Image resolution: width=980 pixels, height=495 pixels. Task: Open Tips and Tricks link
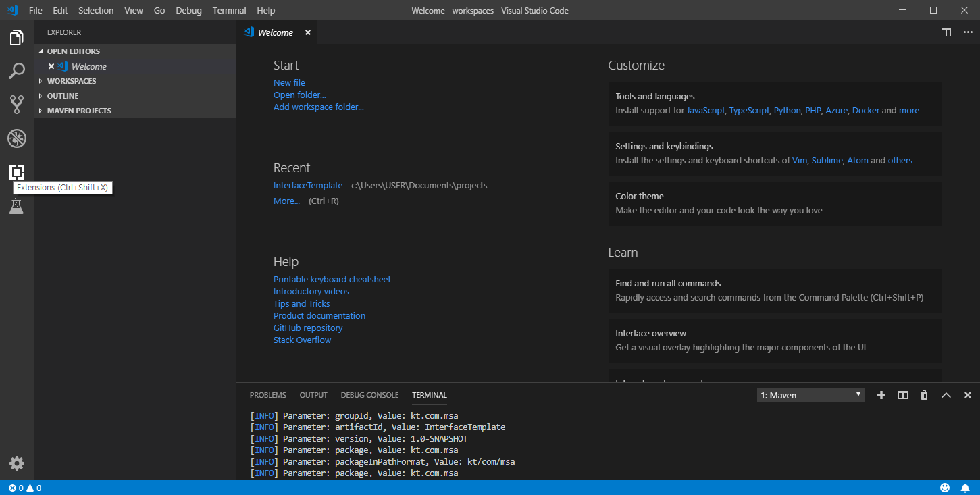[x=302, y=303]
